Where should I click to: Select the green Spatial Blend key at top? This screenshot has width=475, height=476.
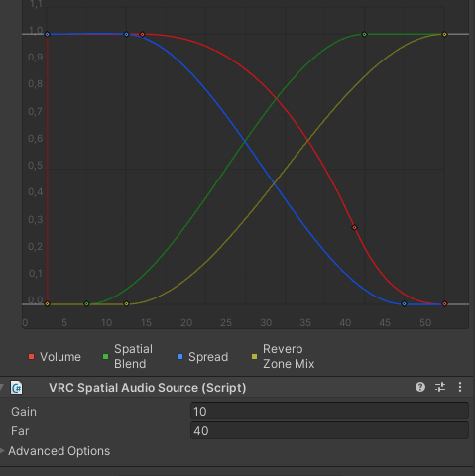(x=364, y=34)
